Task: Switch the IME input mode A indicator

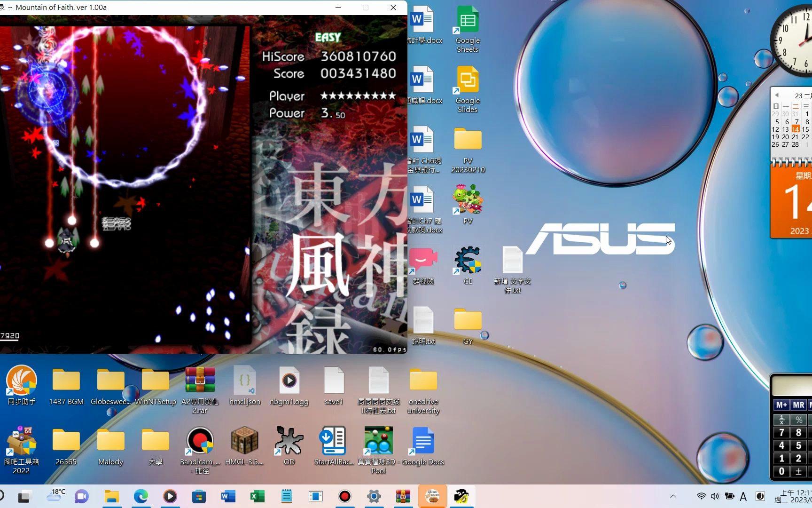Action: point(743,496)
